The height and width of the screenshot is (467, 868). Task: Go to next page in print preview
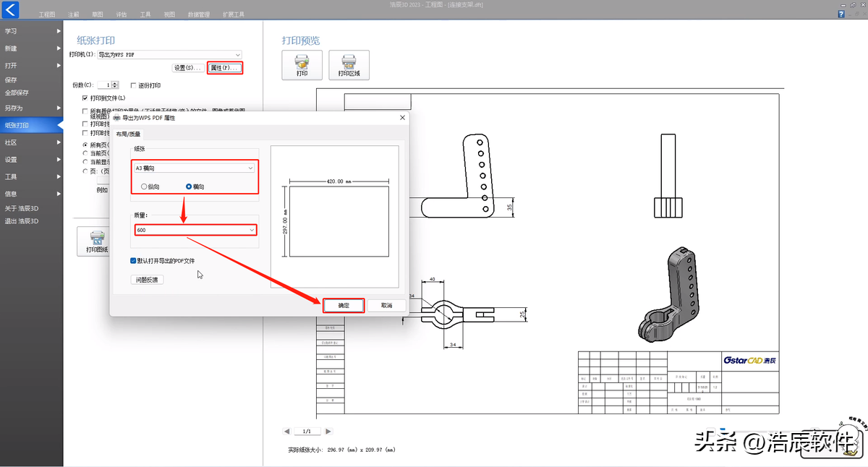tap(328, 432)
